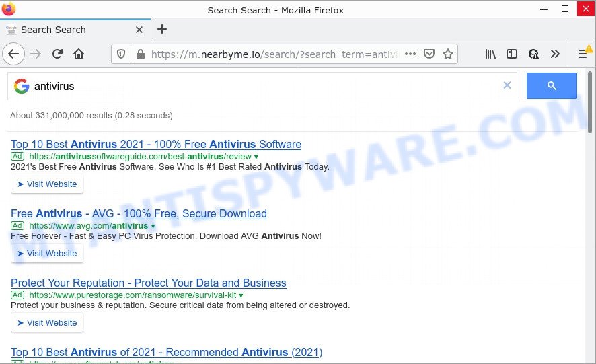
Task: Visit Website for AVG ad
Action: (x=47, y=253)
